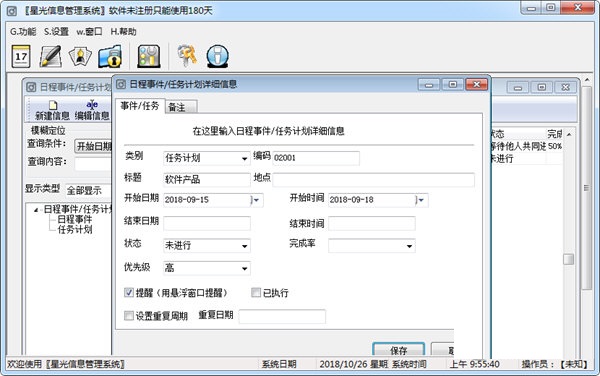This screenshot has width=600, height=376.
Task: Enable the 设置重复周期 checkbox
Action: (x=129, y=316)
